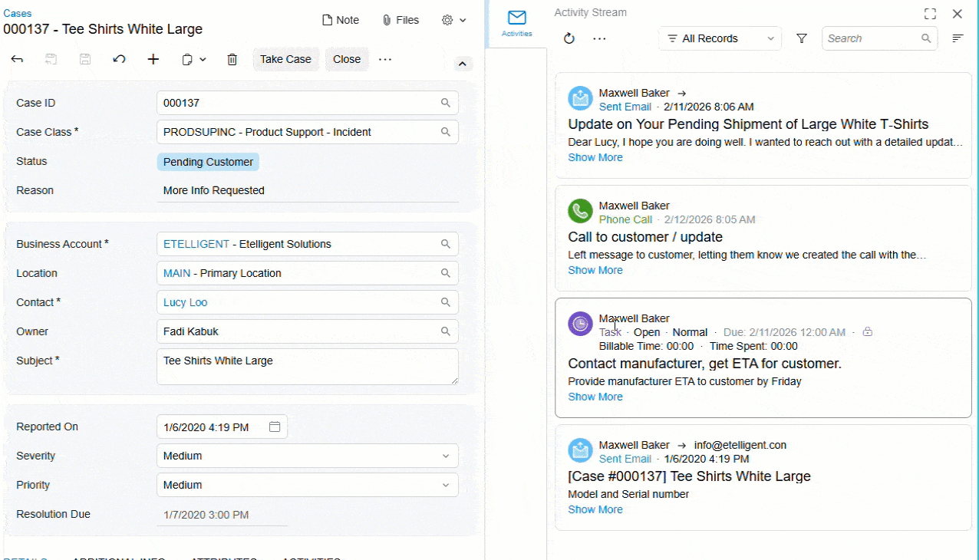Click the sort icon beside Search box
979x560 pixels.
(x=958, y=38)
